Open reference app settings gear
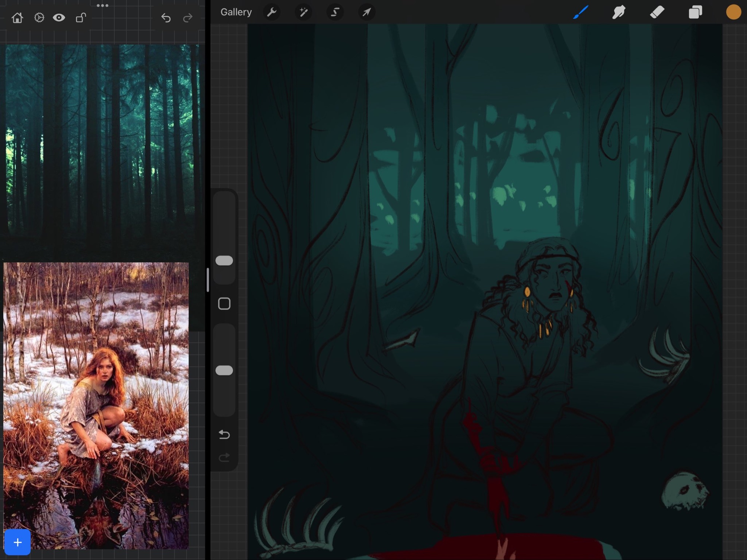 (39, 18)
